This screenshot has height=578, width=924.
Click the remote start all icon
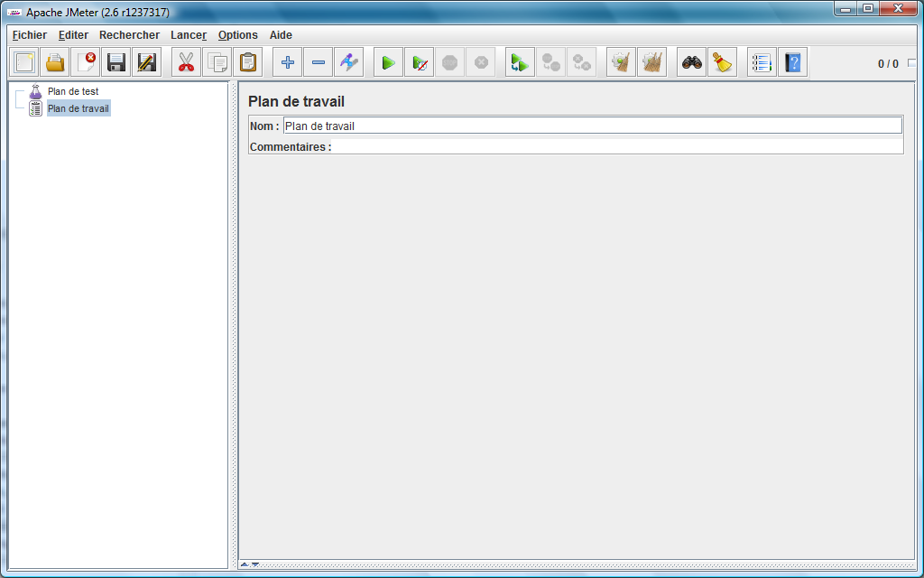point(520,62)
